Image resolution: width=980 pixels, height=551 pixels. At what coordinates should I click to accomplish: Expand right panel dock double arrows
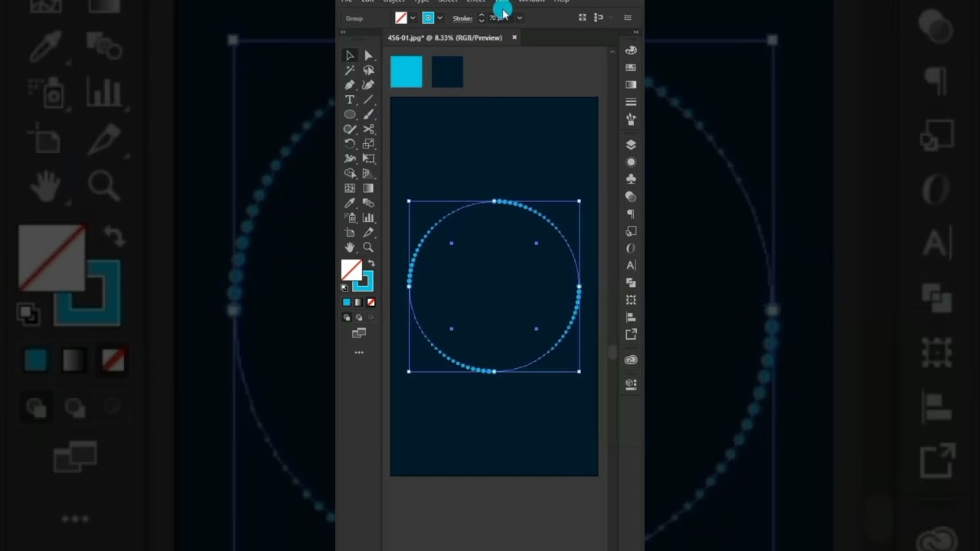coord(637,32)
